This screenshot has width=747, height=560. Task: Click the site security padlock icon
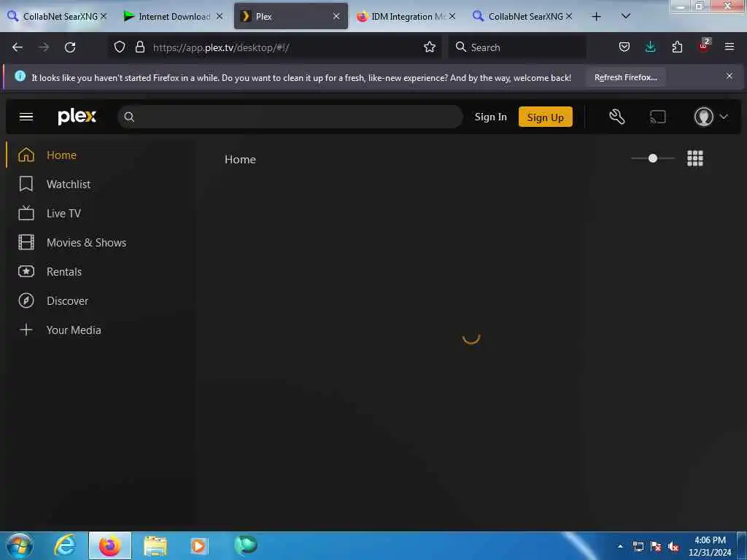(x=139, y=47)
